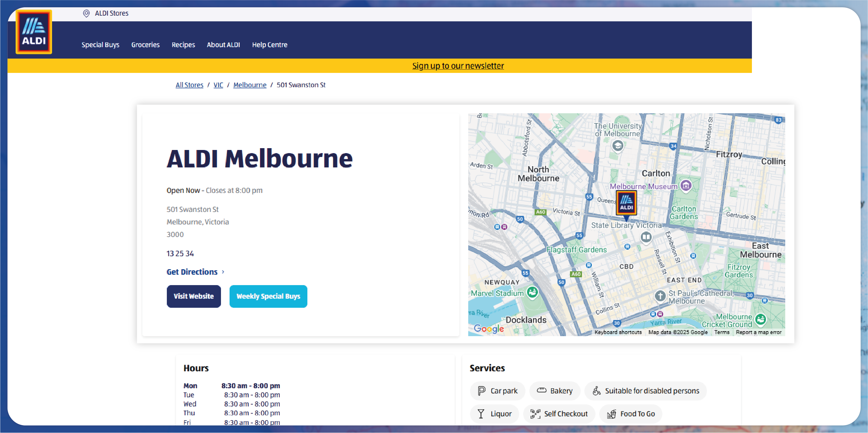
Task: Click the Car park service icon
Action: tap(481, 391)
